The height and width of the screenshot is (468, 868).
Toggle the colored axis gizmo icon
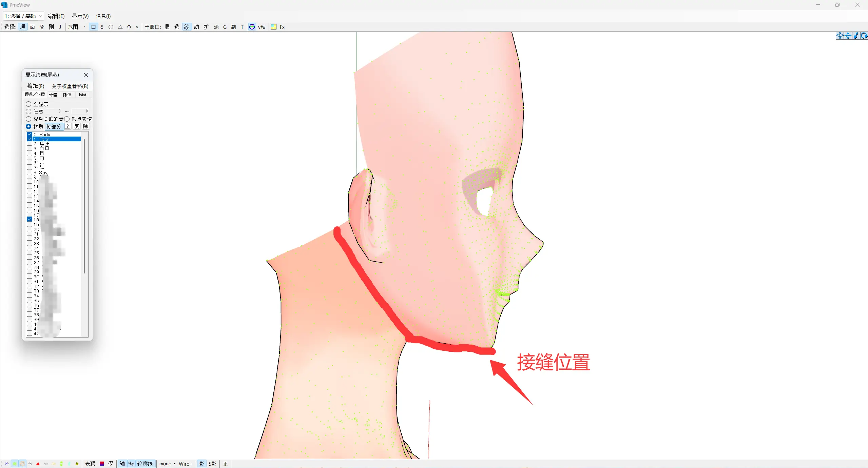[x=252, y=27]
